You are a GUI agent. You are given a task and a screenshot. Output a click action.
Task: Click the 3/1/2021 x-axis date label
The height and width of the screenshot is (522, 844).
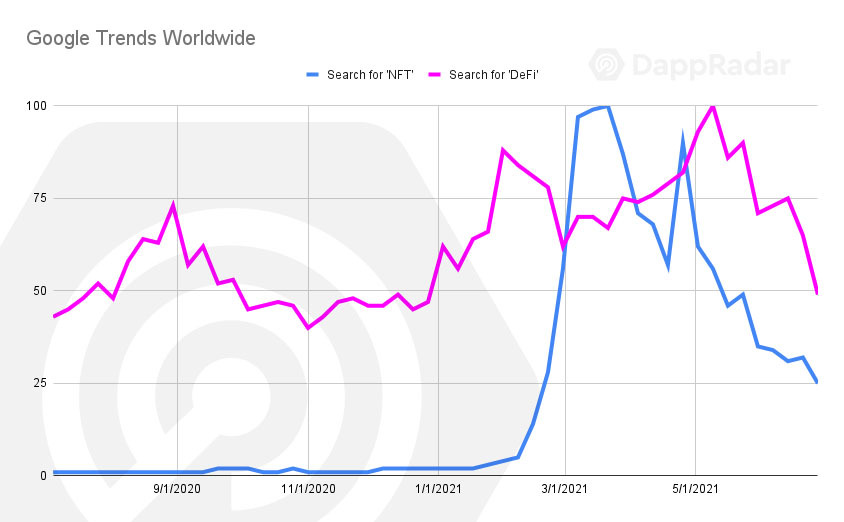[565, 489]
